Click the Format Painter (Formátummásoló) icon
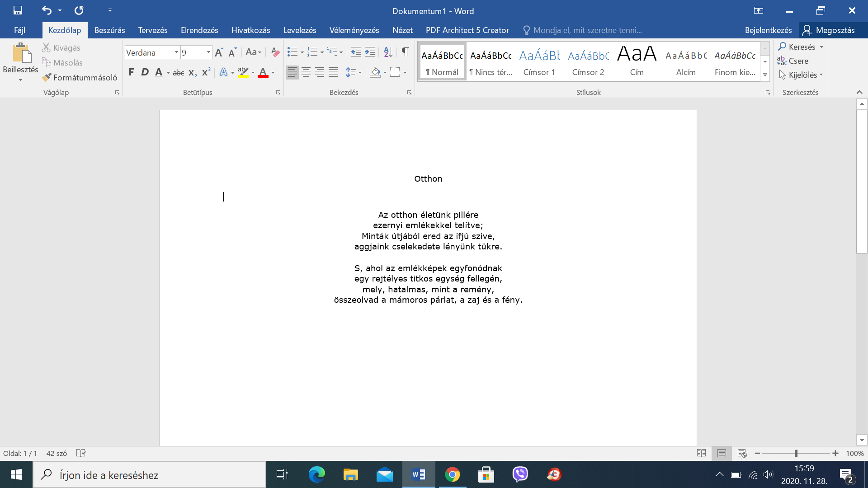The width and height of the screenshot is (868, 488). [x=47, y=77]
